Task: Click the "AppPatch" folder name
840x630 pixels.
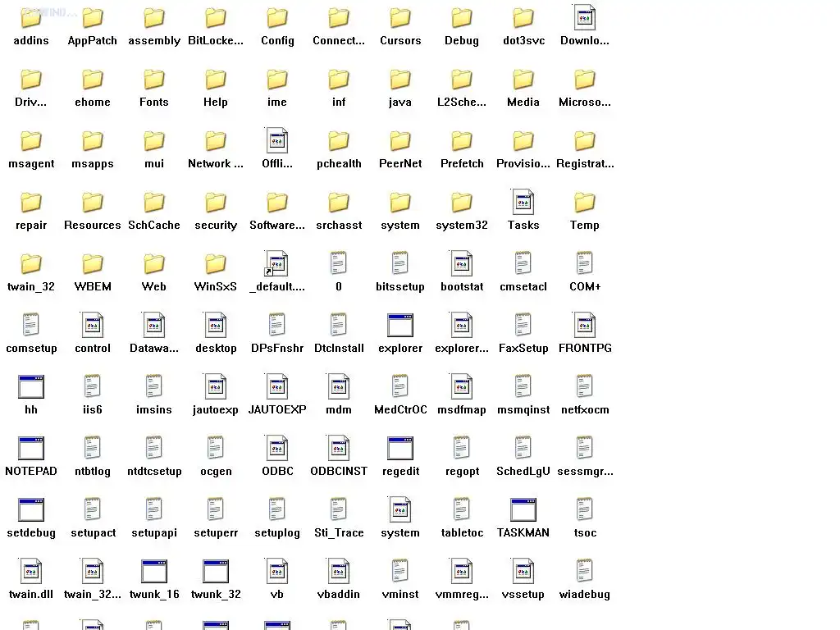Action: coord(92,41)
